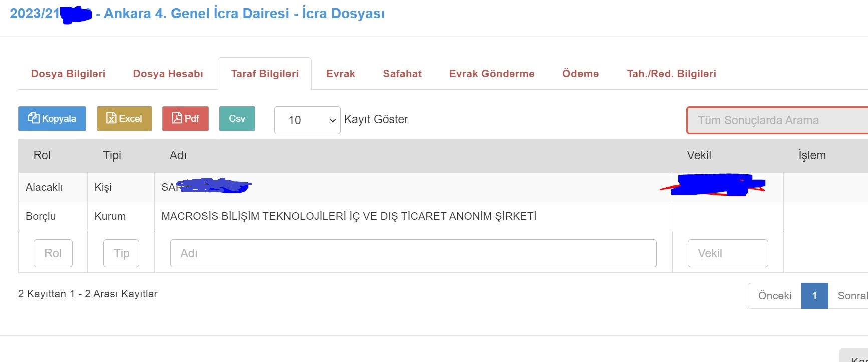868x362 pixels.
Task: Open the Safahat tab
Action: tap(402, 74)
